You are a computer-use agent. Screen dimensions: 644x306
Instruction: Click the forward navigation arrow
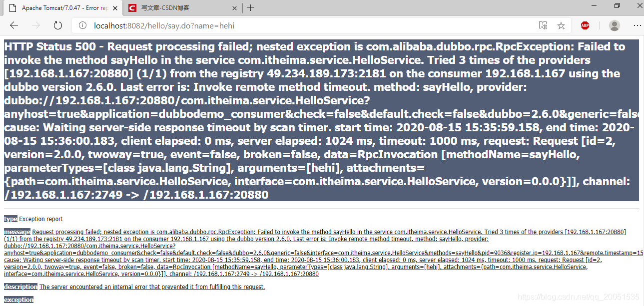36,25
